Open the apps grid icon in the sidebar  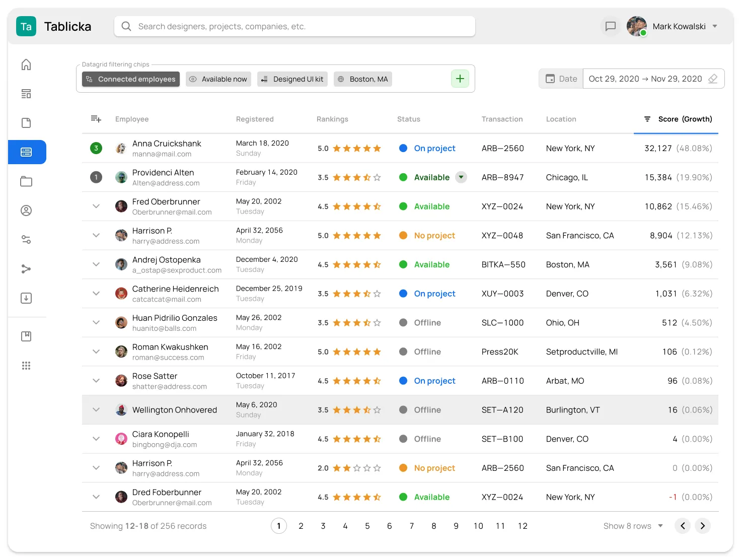26,366
